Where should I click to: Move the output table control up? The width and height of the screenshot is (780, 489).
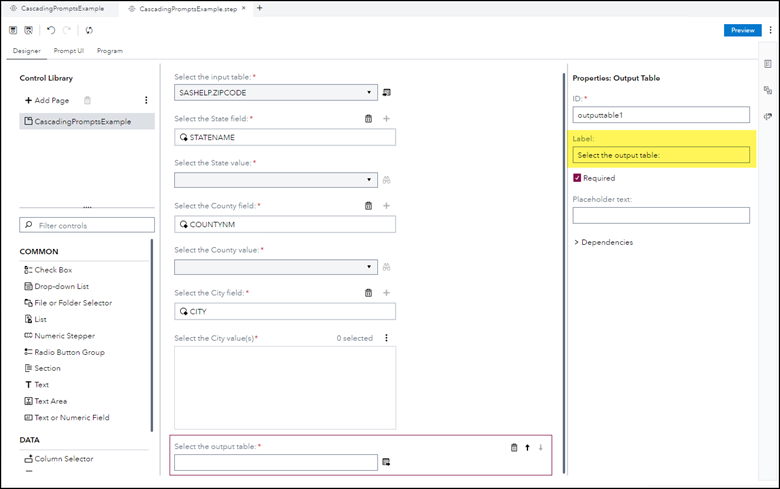[x=527, y=448]
